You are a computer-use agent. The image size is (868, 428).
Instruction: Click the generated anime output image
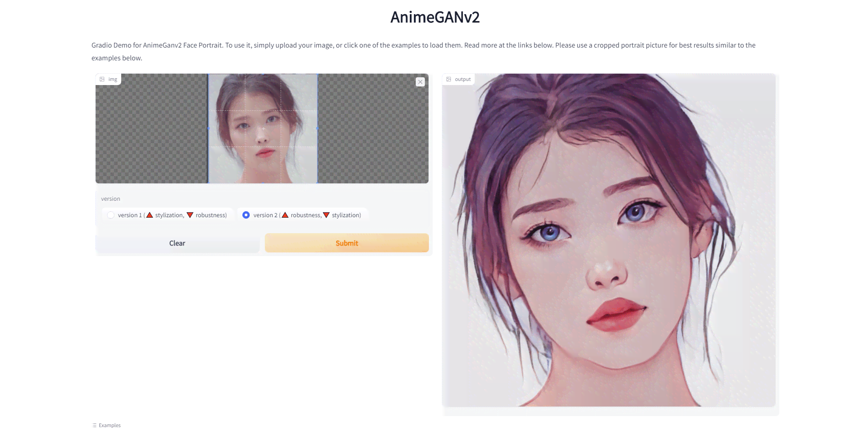609,240
